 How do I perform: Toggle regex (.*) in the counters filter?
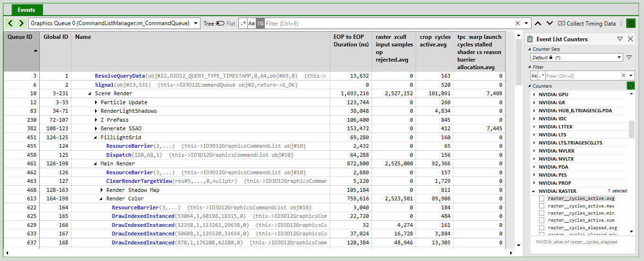(x=541, y=76)
